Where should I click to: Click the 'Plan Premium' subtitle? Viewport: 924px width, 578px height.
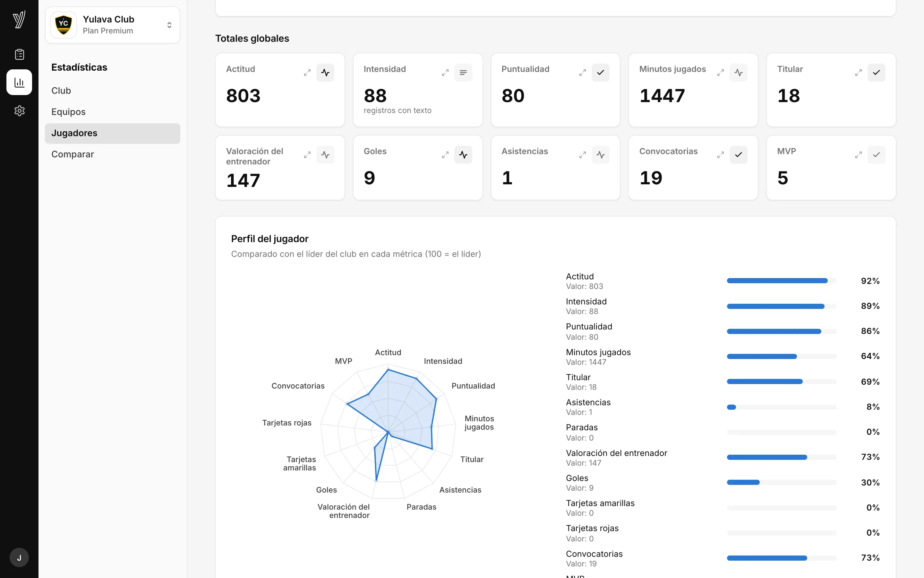coord(108,31)
